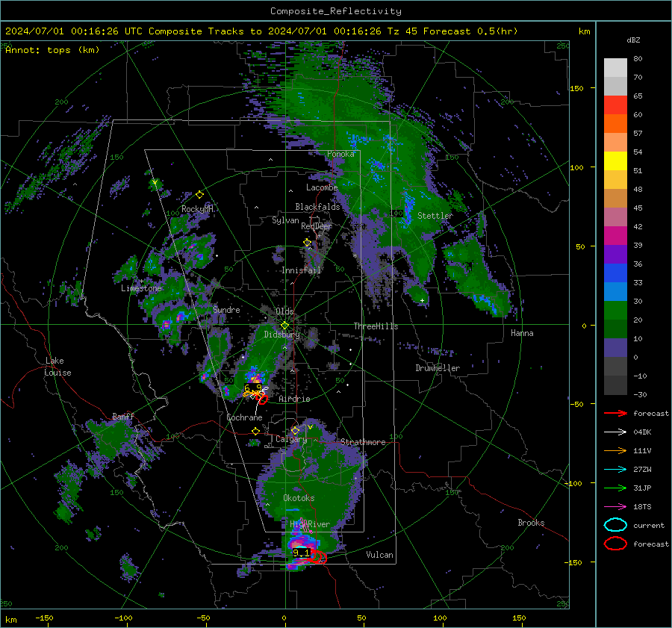Click the yellow diamond at radar center near Olds

(284, 326)
